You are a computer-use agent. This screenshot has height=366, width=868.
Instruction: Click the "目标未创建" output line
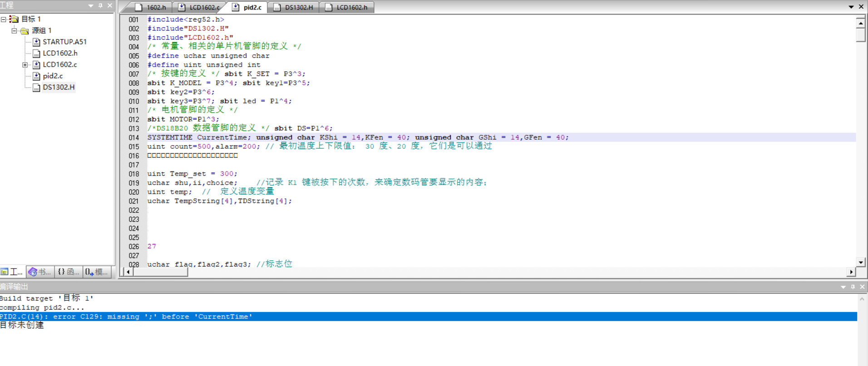coord(22,325)
